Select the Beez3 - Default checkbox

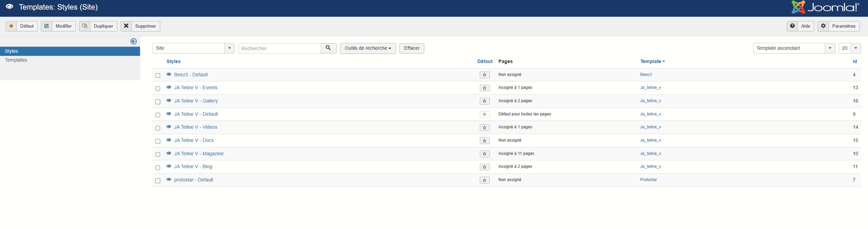pos(158,75)
